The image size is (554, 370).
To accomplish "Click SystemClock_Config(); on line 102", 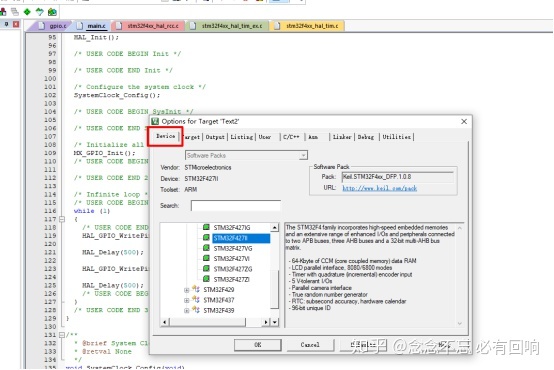I will click(117, 95).
